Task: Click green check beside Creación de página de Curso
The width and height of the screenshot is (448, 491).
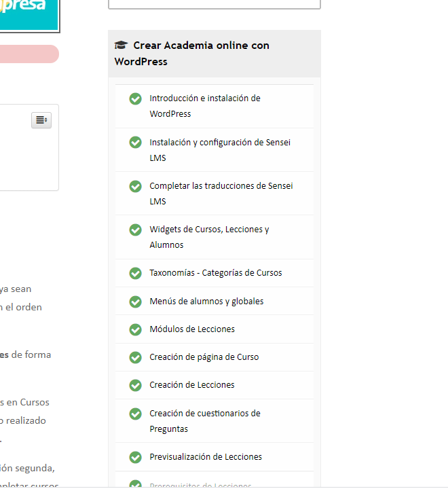Action: pos(135,358)
